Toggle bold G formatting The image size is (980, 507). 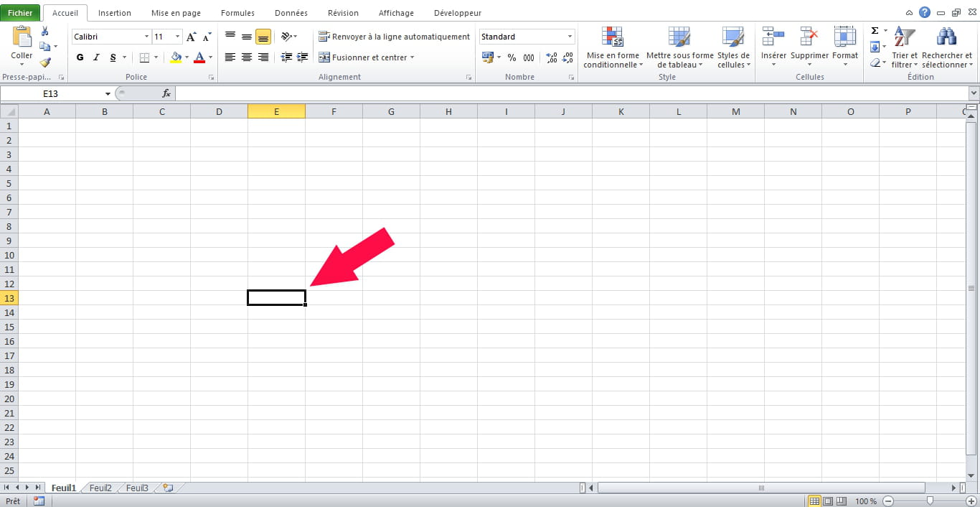point(80,57)
